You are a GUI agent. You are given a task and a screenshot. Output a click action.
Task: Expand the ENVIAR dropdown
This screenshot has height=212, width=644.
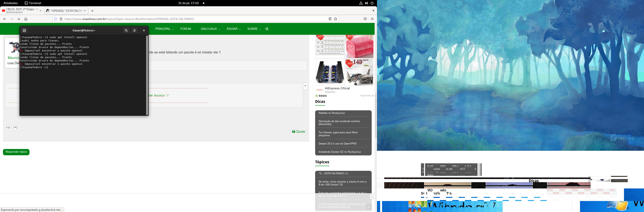233,29
